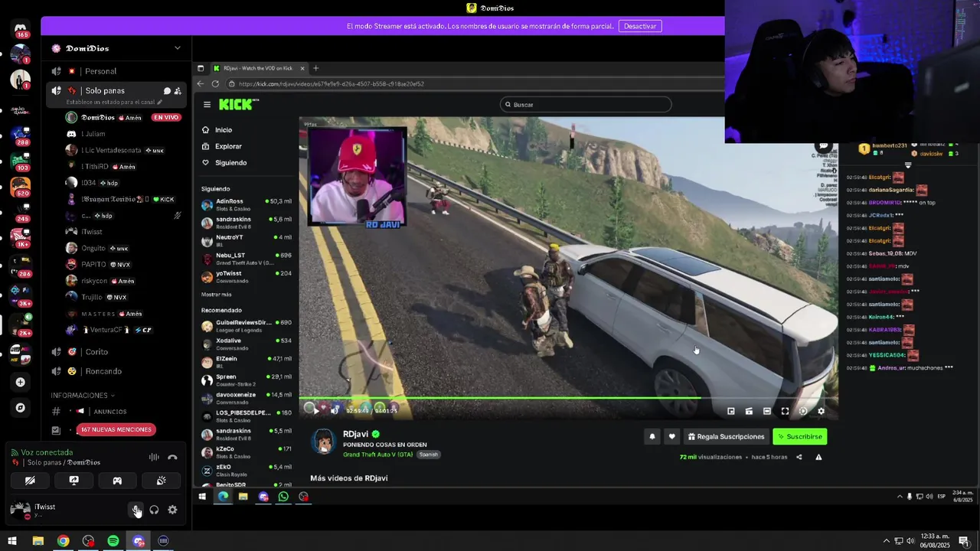Jump to the 167 nuevas menciones pill
980x551 pixels.
pos(116,430)
